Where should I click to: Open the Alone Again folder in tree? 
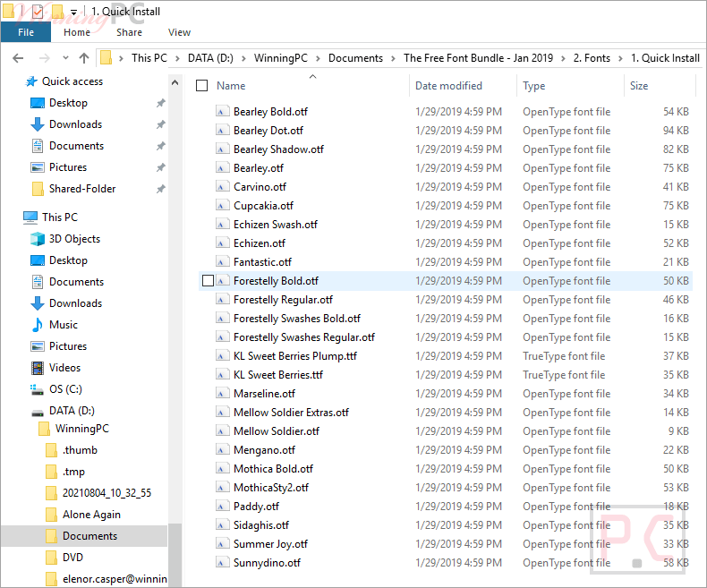(91, 515)
